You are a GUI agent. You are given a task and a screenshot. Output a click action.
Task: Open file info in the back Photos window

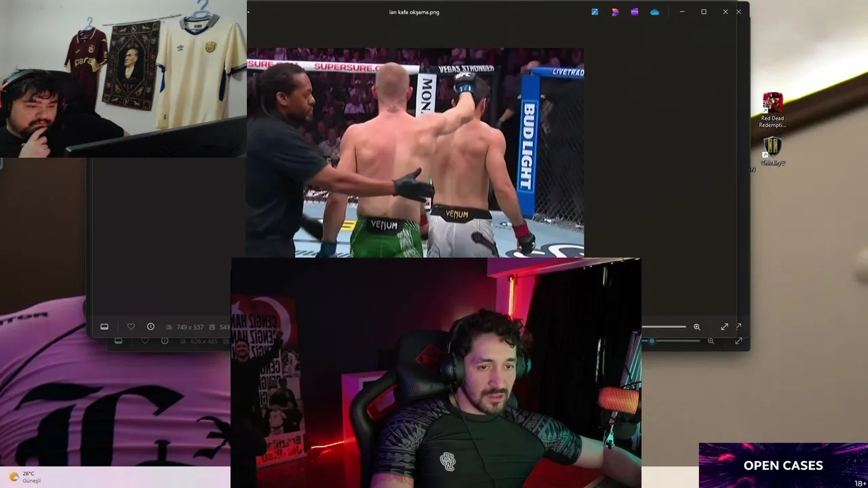pos(165,341)
